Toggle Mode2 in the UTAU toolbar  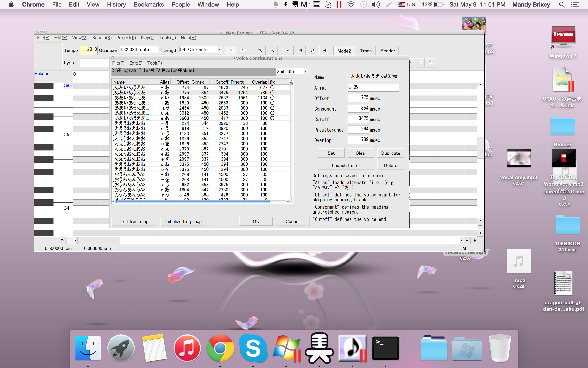(x=344, y=51)
